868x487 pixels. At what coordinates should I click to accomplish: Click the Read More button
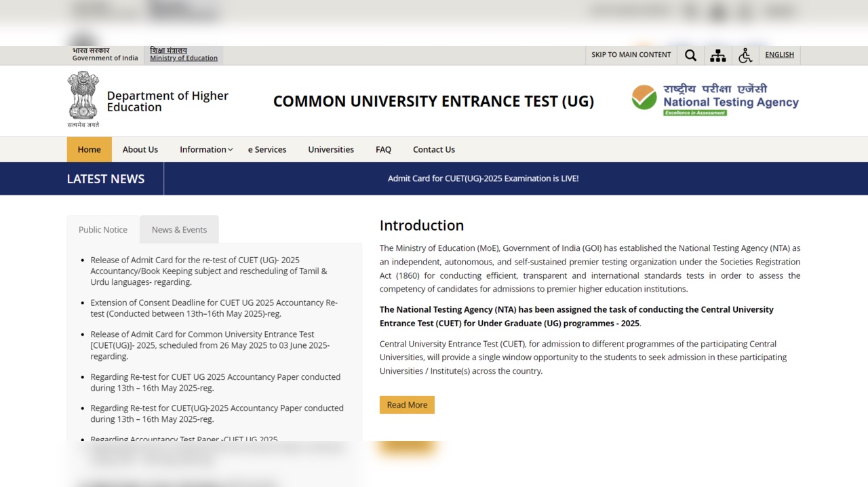tap(407, 405)
